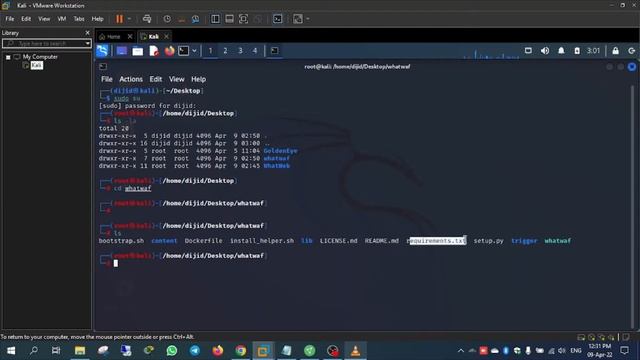This screenshot has height=360, width=640.
Task: Open the terminal's Help menu
Action: 198,79
